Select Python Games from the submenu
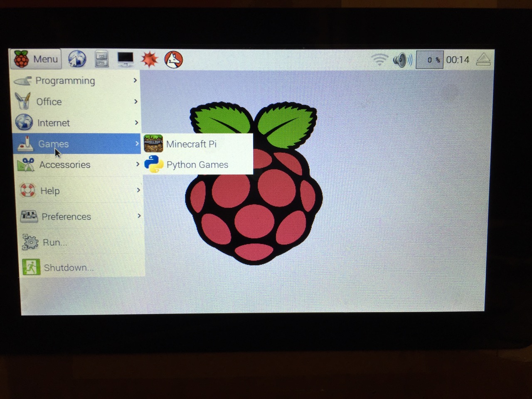The image size is (532, 399). coord(197,165)
